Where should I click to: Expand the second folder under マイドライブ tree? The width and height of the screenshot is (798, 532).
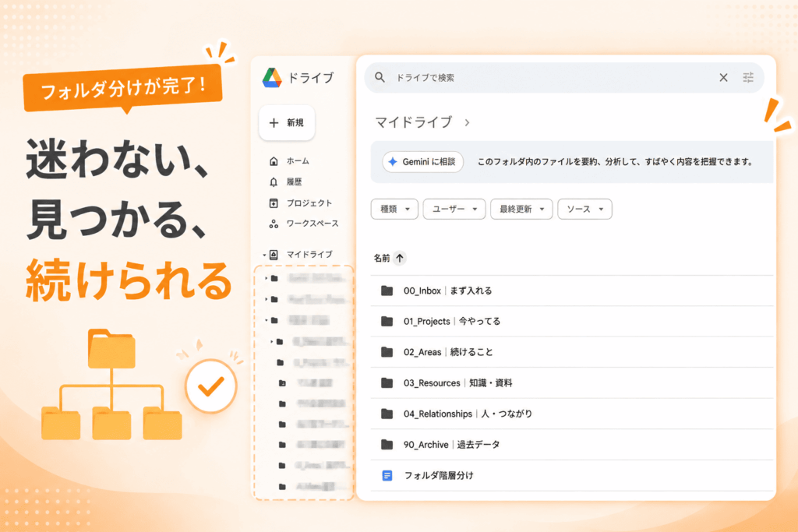267,299
